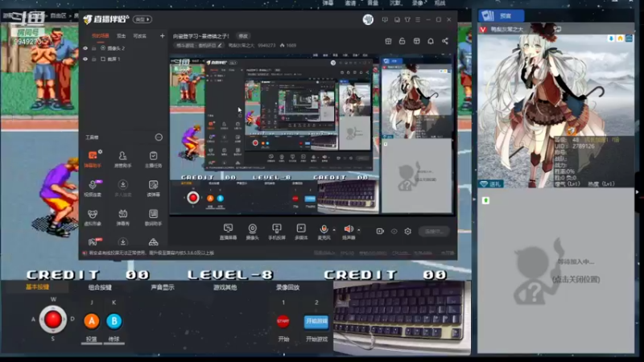Image resolution: width=644 pixels, height=362 pixels.
Task: Select the 摄像头 2 source row
Action: coord(122,48)
